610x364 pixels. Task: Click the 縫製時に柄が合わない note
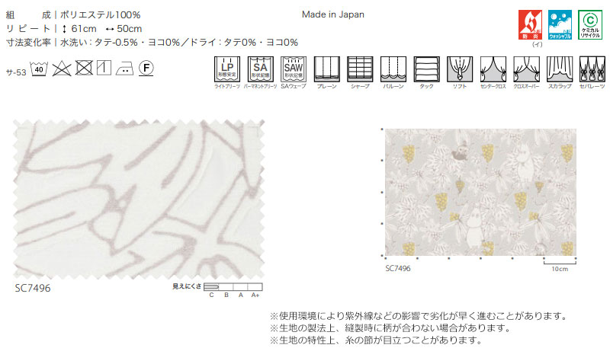coord(390,328)
